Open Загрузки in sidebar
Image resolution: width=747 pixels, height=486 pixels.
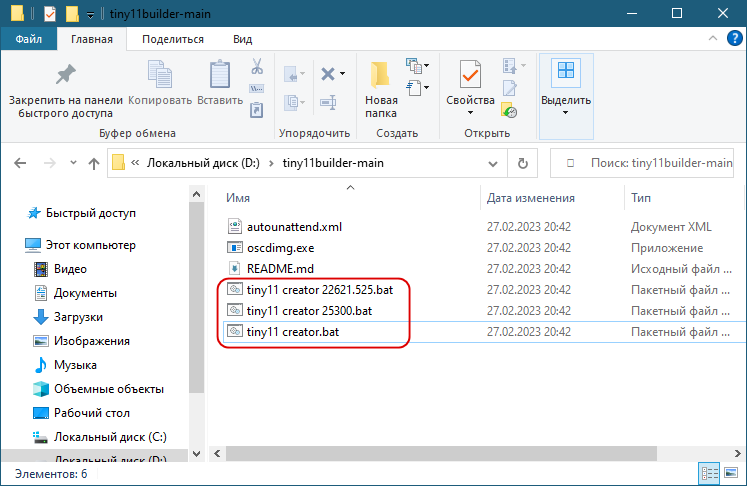78,317
